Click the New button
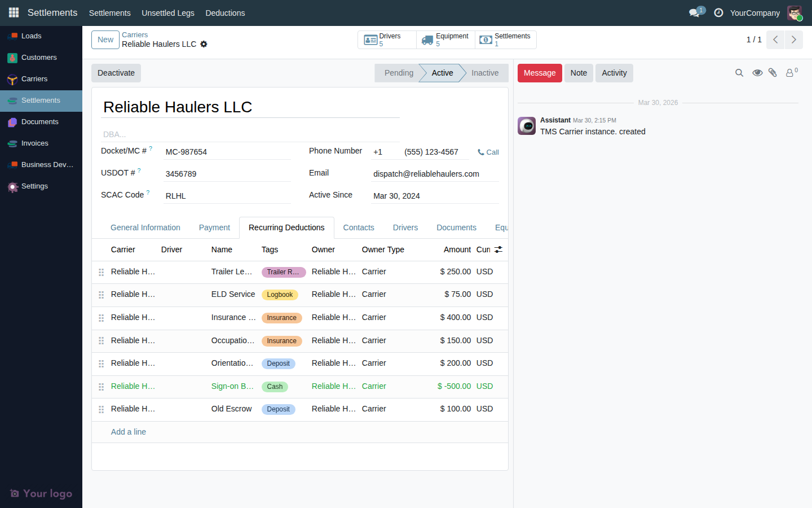 (x=105, y=40)
